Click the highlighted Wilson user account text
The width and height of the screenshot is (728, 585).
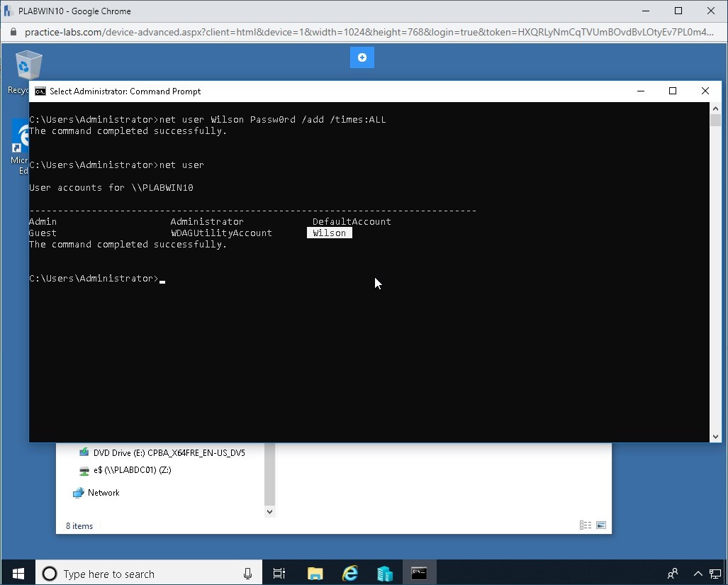pyautogui.click(x=329, y=233)
